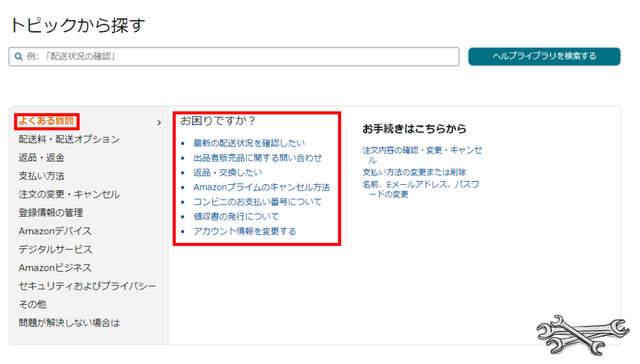Screen dimensions: 640x364
Task: Open 最新の配送状況を確認したい link
Action: tap(249, 143)
